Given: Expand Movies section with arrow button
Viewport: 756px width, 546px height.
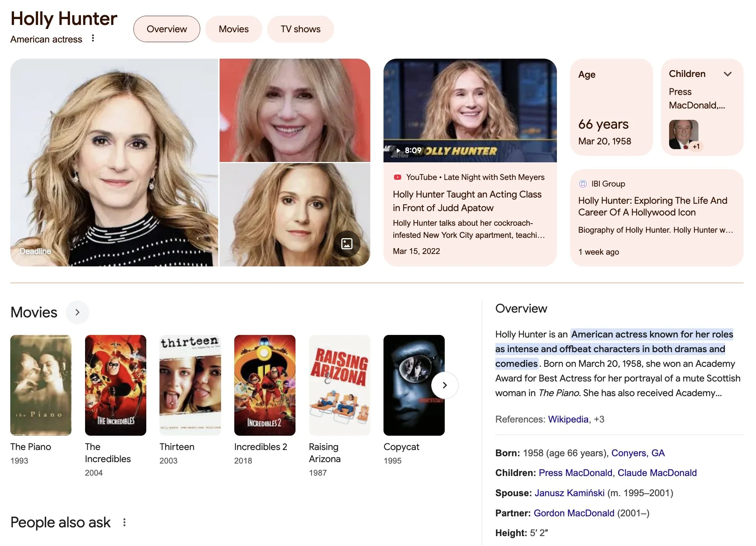Looking at the screenshot, I should [x=77, y=312].
